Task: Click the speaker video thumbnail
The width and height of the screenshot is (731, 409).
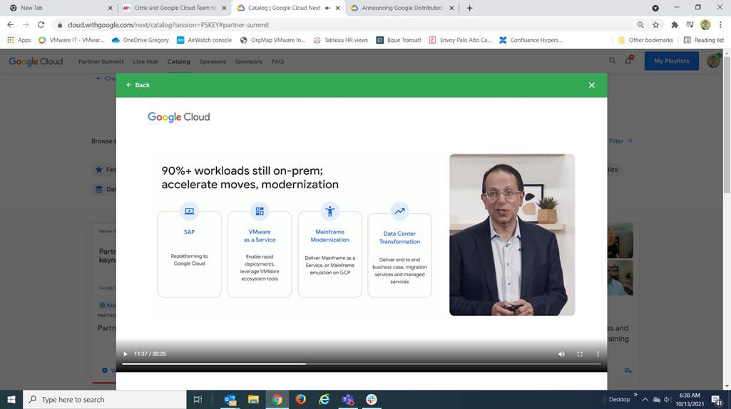Action: coord(512,235)
